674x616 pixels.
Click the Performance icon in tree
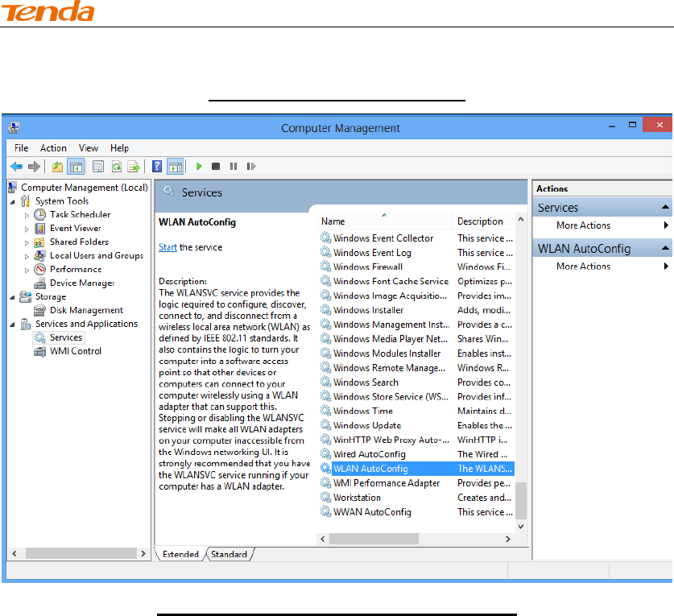40,270
